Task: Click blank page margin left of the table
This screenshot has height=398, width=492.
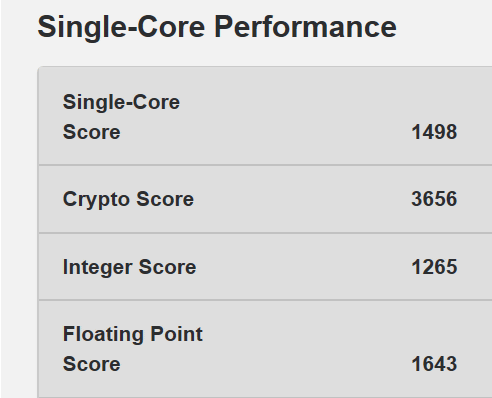Action: [19, 233]
